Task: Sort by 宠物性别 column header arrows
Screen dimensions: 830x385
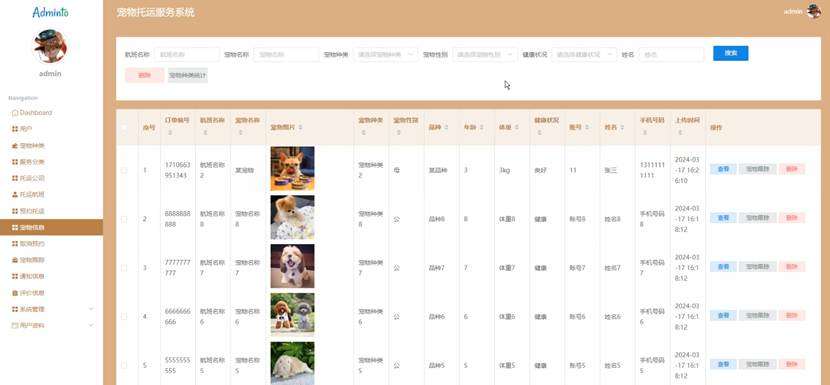Action: (x=399, y=133)
